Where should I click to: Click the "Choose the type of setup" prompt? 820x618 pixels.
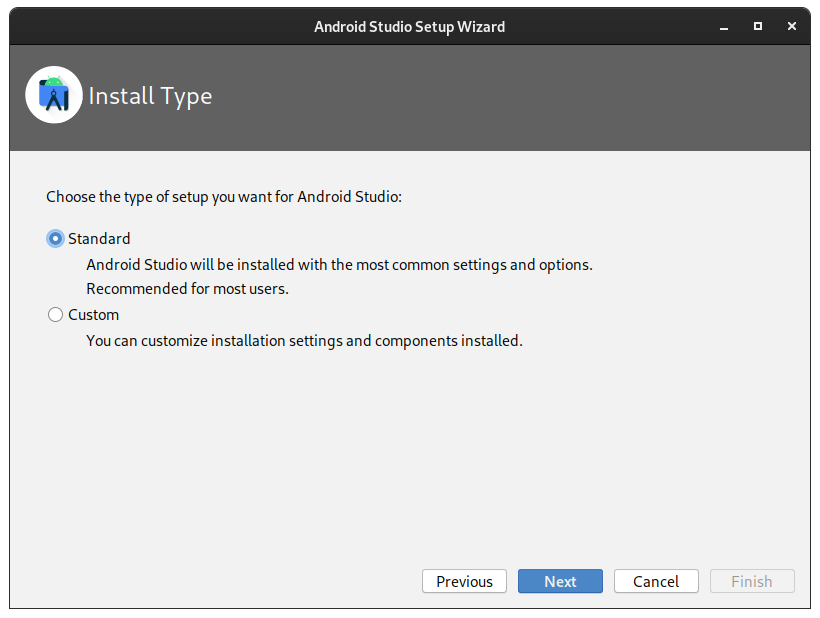tap(223, 196)
